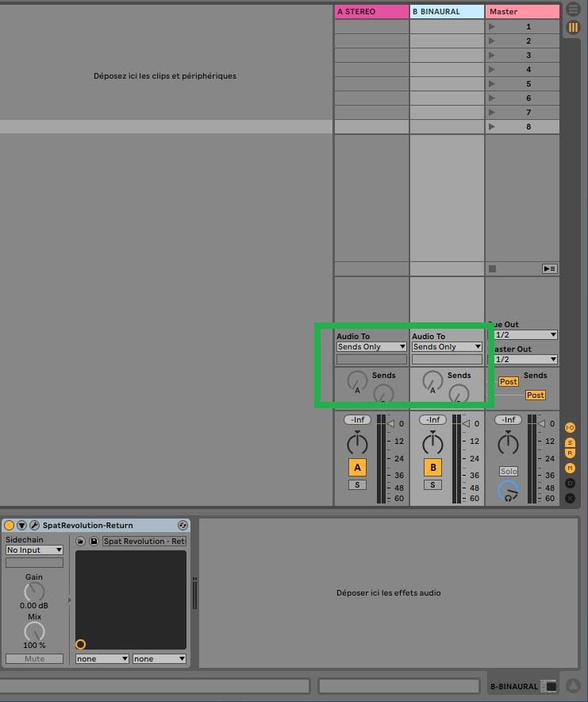The width and height of the screenshot is (588, 702).
Task: Open SpatRevolution-Return plugin window via wrench icon
Action: click(34, 526)
